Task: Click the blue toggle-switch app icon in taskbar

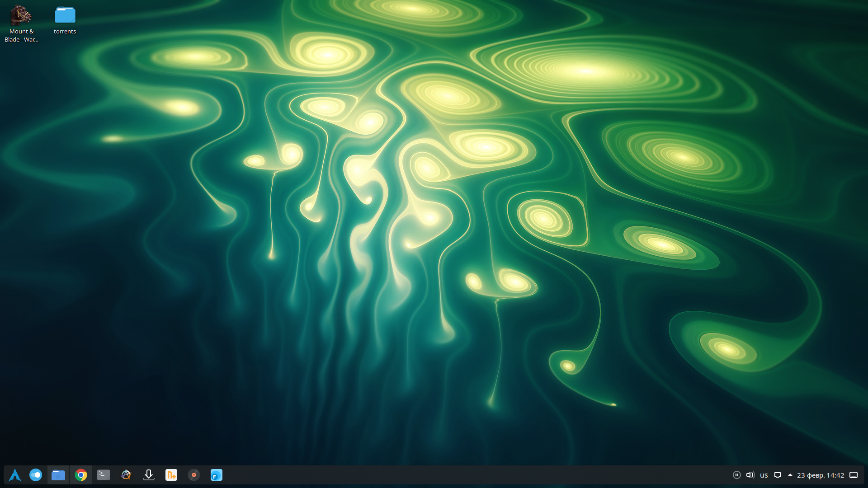Action: tap(36, 475)
